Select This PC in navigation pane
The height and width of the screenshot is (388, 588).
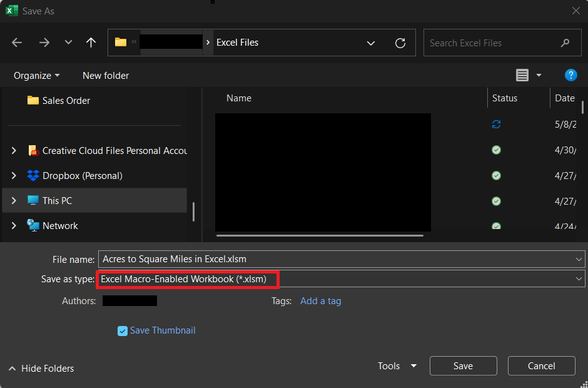[57, 201]
